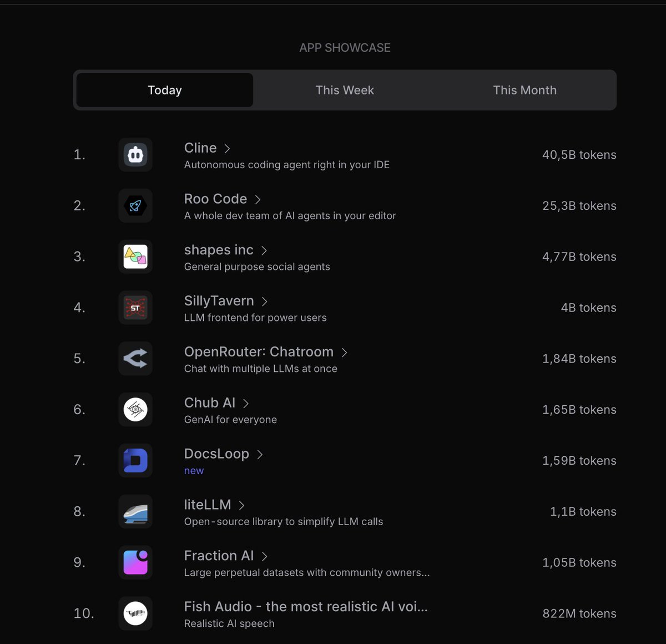Image resolution: width=666 pixels, height=644 pixels.
Task: Expand chevron next to OpenRouter: Chatroom
Action: 344,353
